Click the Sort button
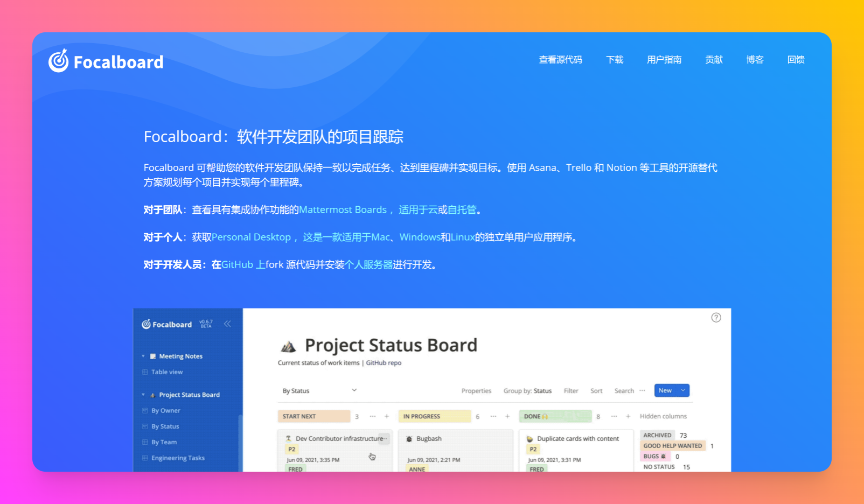The image size is (864, 504). (596, 391)
